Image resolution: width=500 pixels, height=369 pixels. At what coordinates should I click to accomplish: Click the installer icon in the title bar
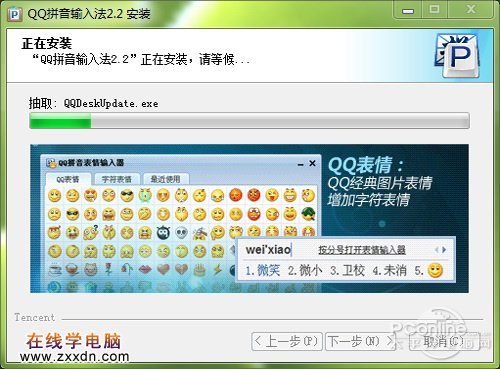pyautogui.click(x=15, y=14)
